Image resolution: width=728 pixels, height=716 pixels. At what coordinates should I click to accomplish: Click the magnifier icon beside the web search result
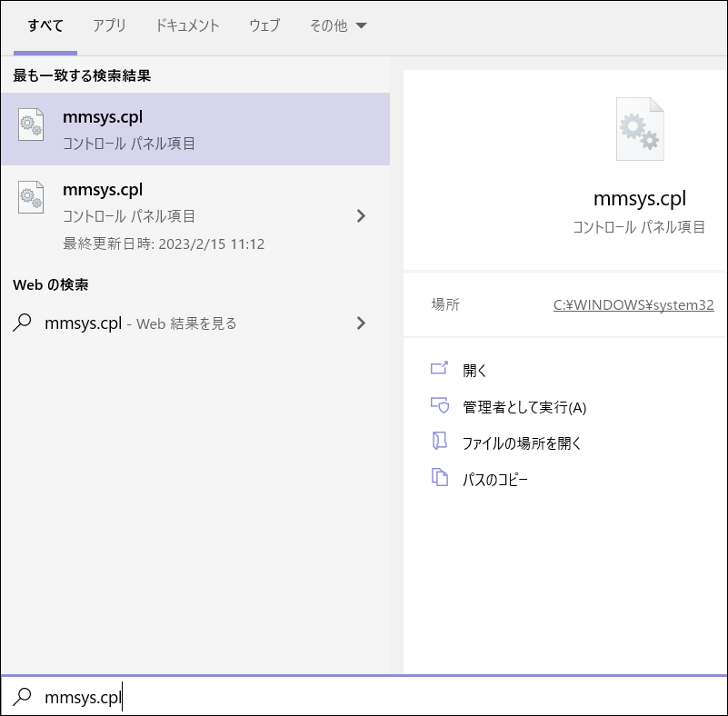[x=23, y=323]
